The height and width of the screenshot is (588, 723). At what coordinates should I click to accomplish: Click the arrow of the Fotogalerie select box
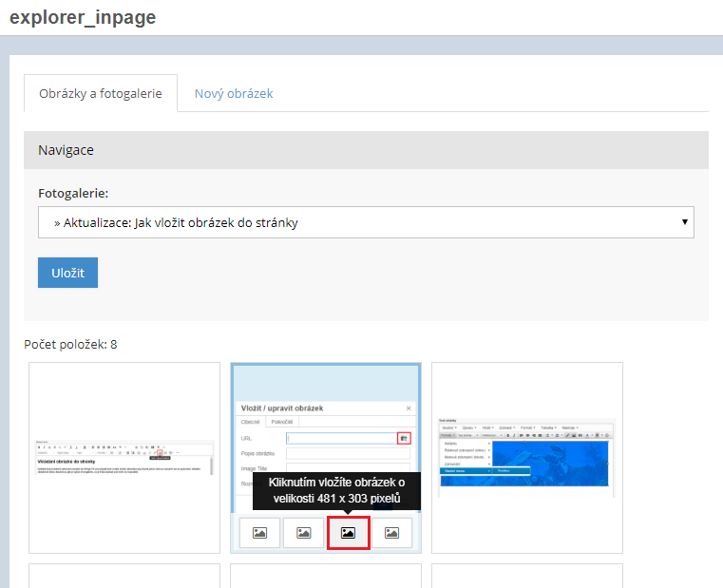click(x=684, y=222)
